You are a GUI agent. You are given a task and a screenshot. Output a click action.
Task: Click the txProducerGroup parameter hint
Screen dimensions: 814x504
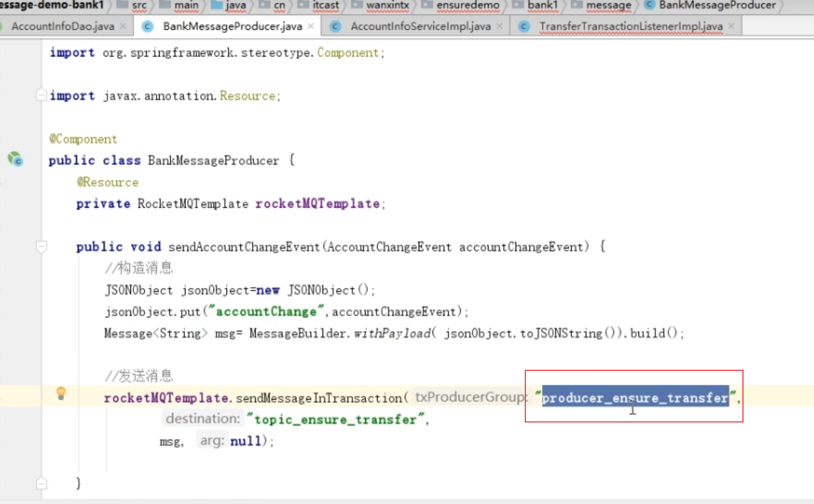(470, 397)
